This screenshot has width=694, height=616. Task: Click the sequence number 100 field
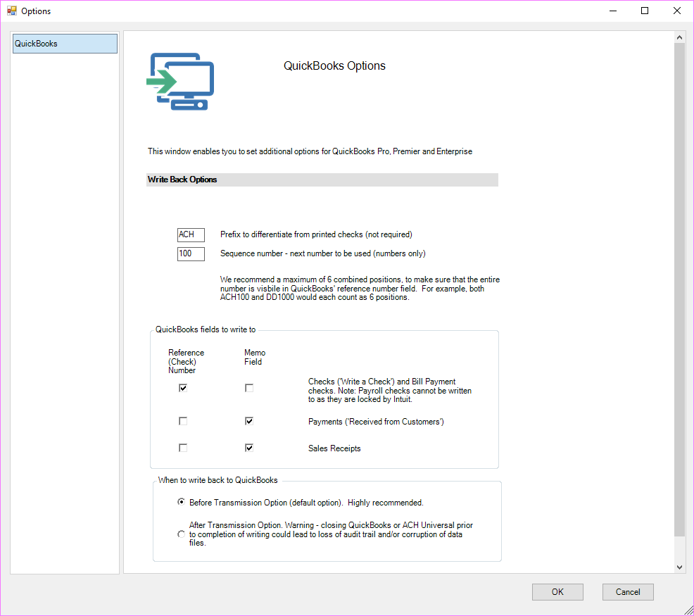click(x=191, y=253)
